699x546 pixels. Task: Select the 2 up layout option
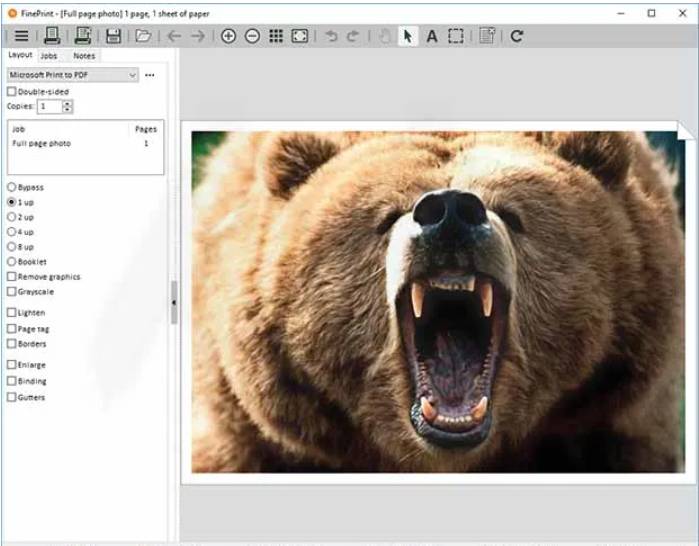click(12, 217)
